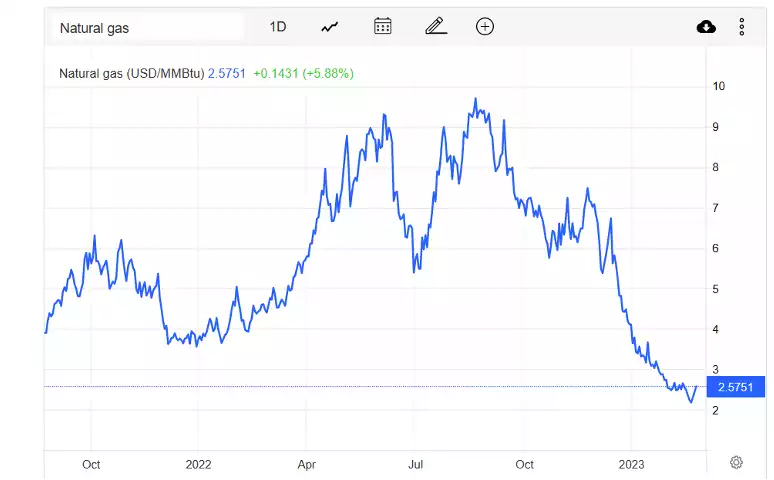This screenshot has height=480, width=774.
Task: Change chart type with line chart icon
Action: (x=330, y=27)
